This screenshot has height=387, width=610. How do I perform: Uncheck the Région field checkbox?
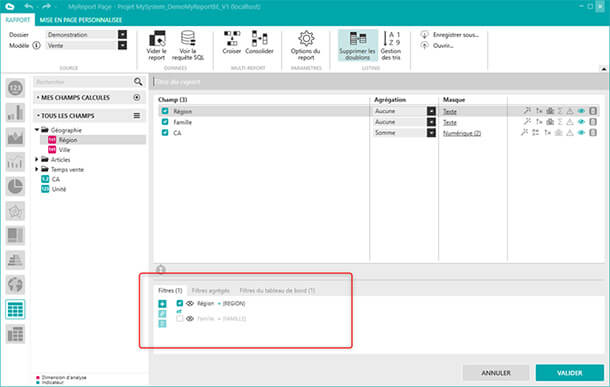pyautogui.click(x=165, y=111)
